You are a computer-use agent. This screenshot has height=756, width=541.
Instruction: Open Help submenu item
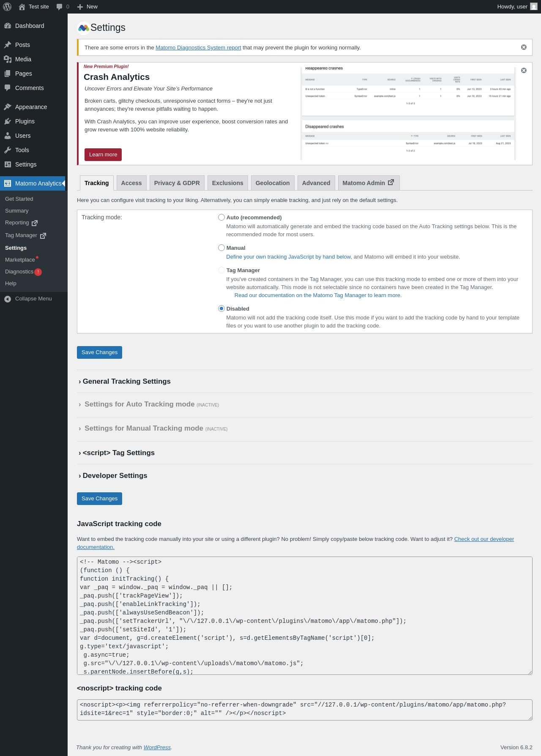[11, 284]
